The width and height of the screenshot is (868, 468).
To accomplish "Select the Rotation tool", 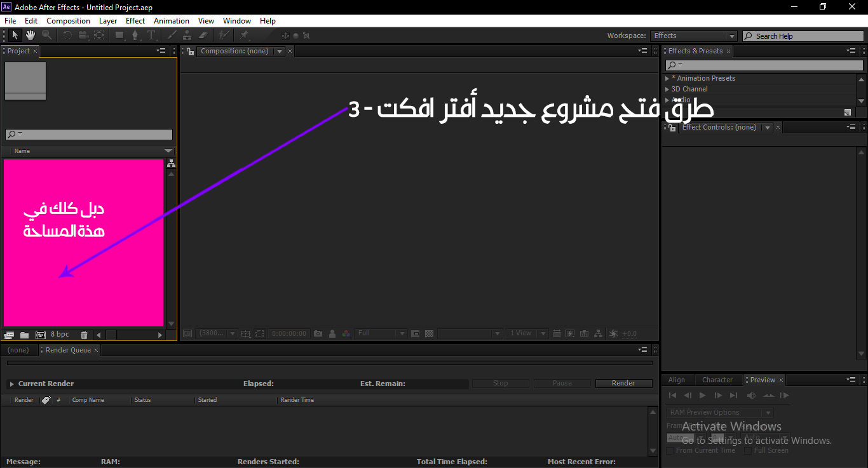I will 67,36.
